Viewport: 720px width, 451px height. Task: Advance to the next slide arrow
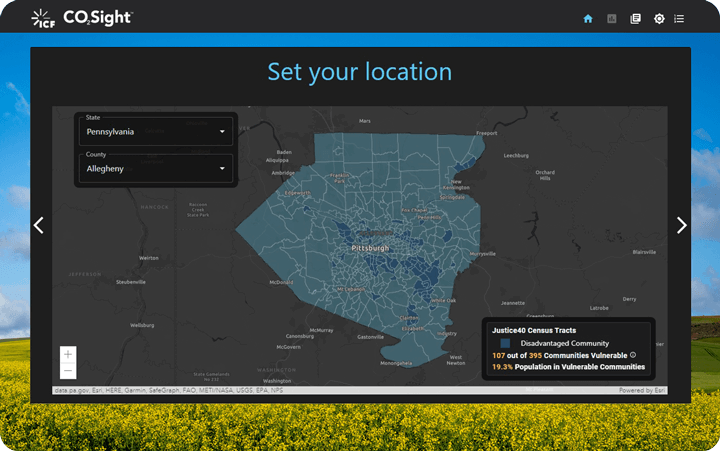(x=682, y=225)
